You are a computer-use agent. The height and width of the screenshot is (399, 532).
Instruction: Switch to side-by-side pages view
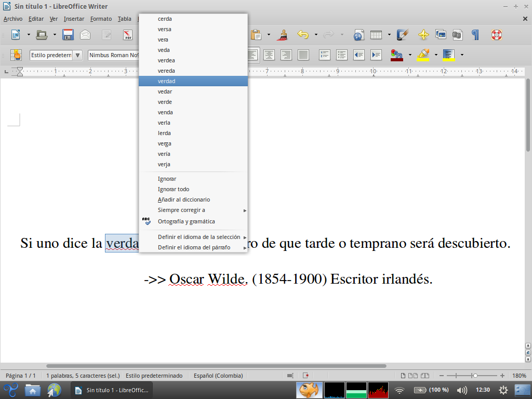pos(413,376)
